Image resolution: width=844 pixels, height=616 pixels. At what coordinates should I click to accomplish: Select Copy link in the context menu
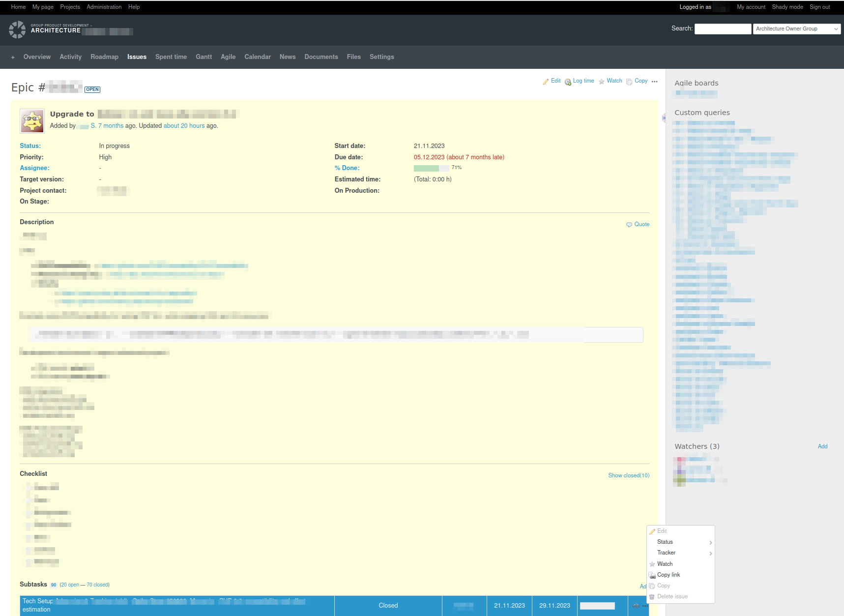coord(669,575)
